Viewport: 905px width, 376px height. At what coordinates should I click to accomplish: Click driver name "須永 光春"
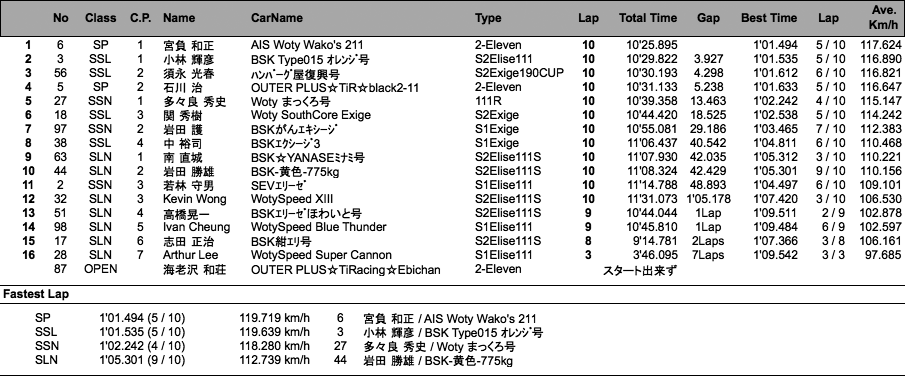(189, 73)
